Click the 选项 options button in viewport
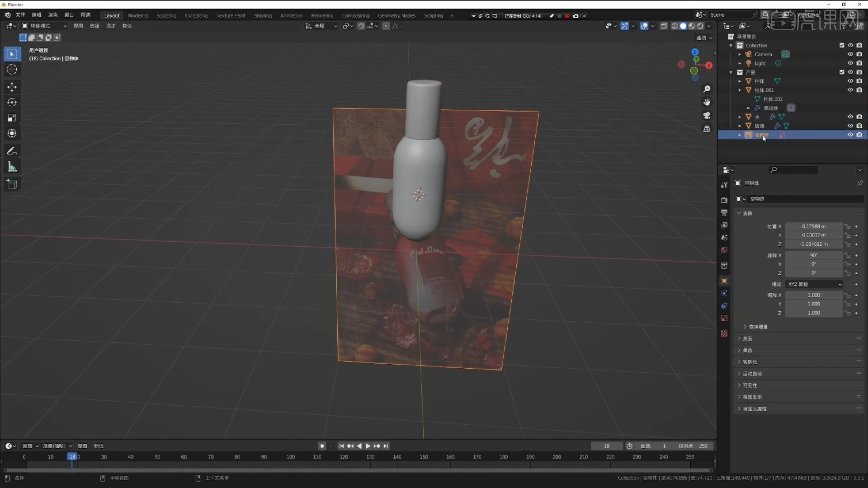Viewport: 868px width, 488px height. tap(704, 38)
